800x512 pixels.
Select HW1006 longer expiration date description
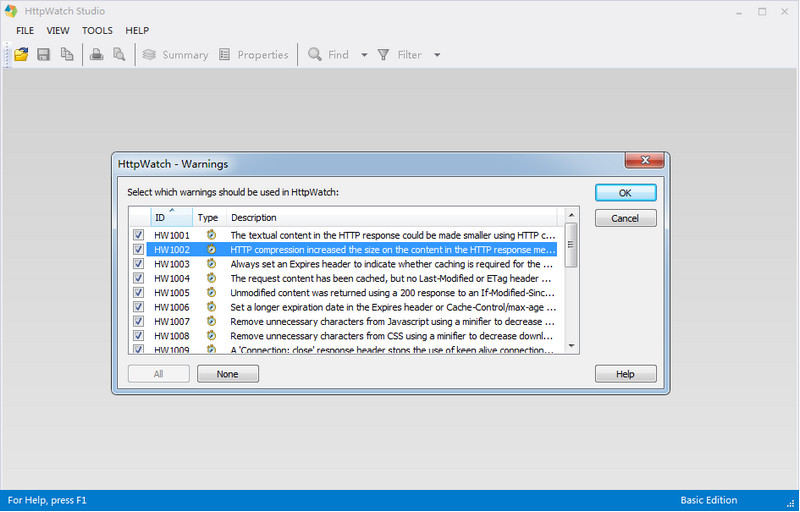click(x=393, y=307)
